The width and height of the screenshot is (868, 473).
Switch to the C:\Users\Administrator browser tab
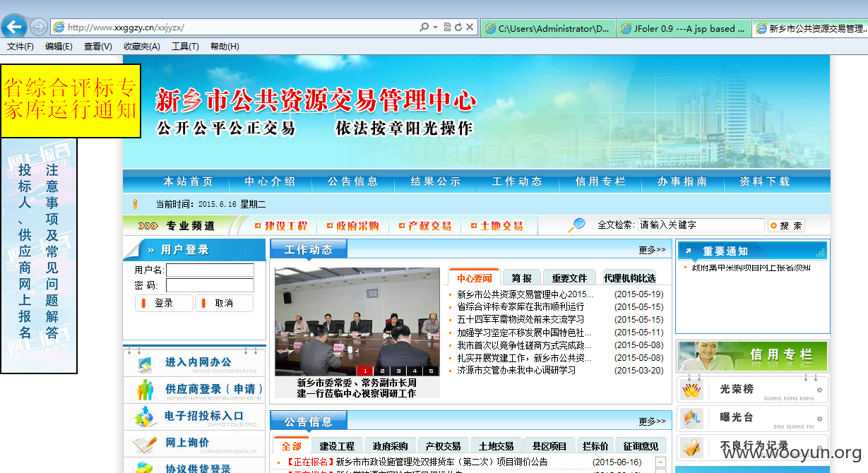tap(547, 29)
